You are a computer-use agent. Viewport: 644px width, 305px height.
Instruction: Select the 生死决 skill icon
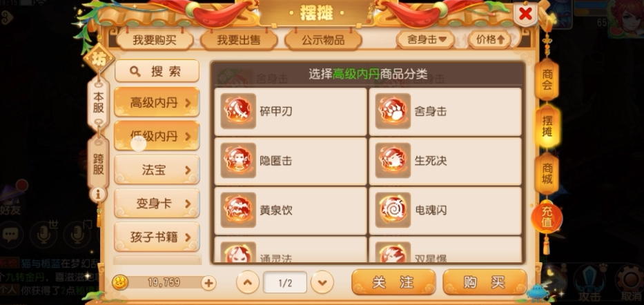tap(393, 161)
